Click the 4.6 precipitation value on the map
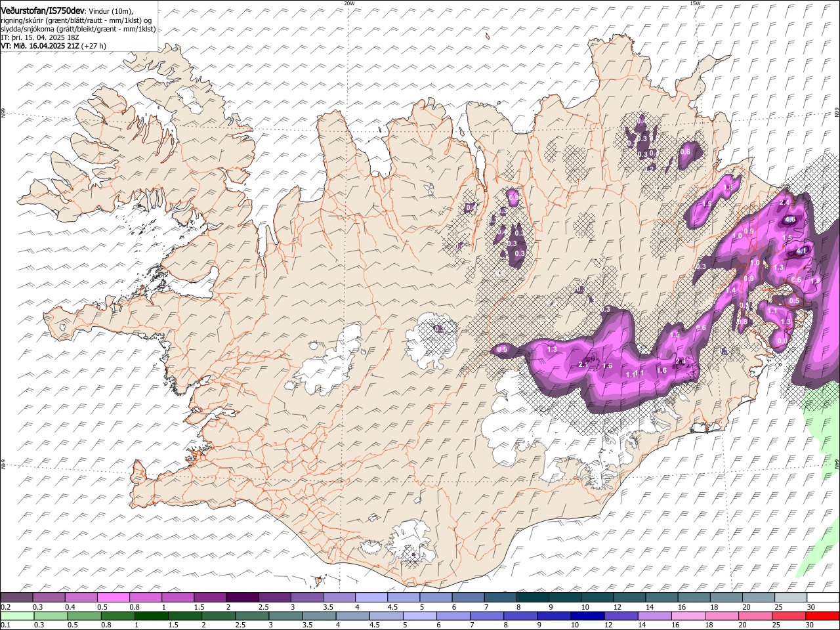This screenshot has height=630, width=840. [x=790, y=220]
